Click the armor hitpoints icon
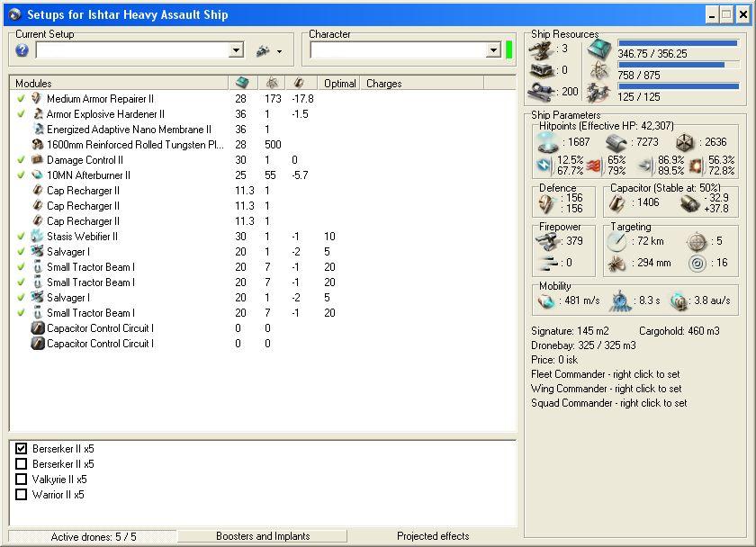The width and height of the screenshot is (756, 547). [x=616, y=142]
